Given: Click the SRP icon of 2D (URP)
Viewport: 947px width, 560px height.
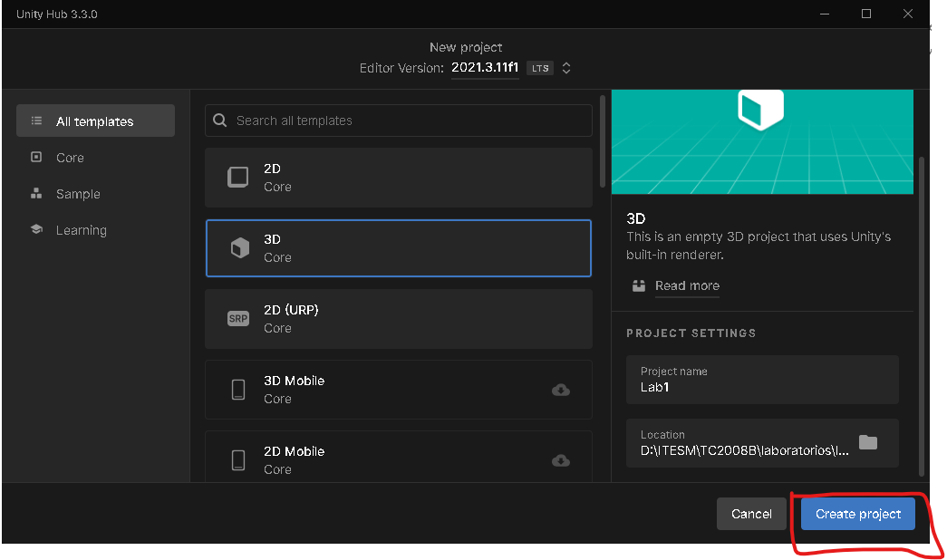Looking at the screenshot, I should pyautogui.click(x=238, y=319).
